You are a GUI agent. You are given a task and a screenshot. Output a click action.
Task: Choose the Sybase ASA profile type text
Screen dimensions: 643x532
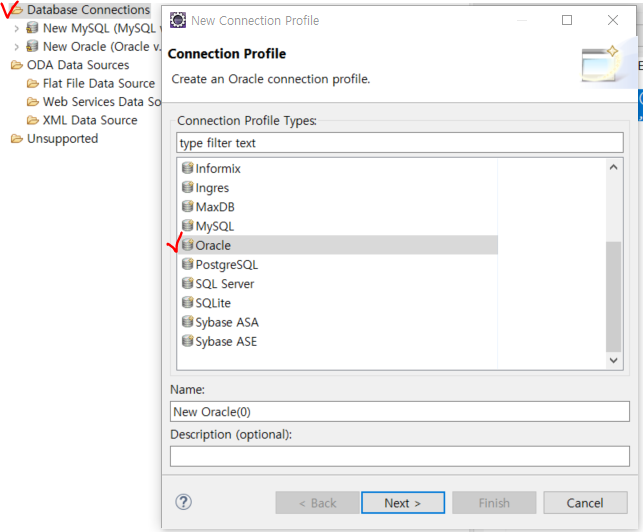coord(227,322)
